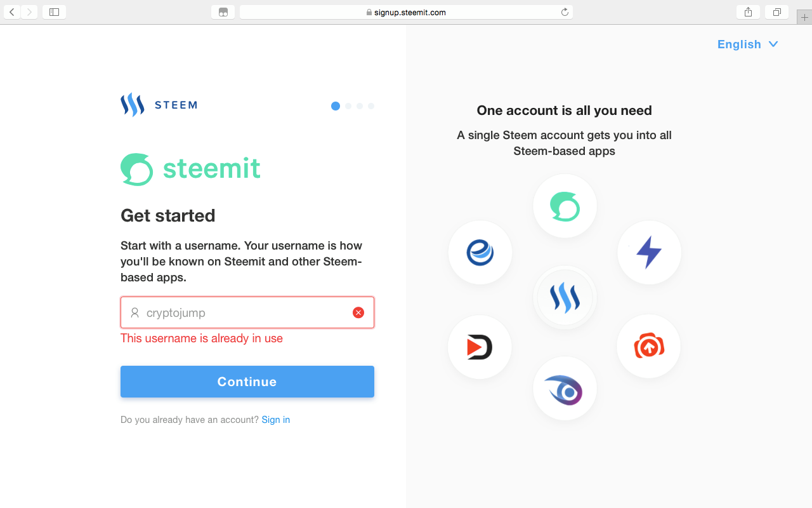Click the lightning bolt app icon
The width and height of the screenshot is (812, 508).
coord(649,252)
